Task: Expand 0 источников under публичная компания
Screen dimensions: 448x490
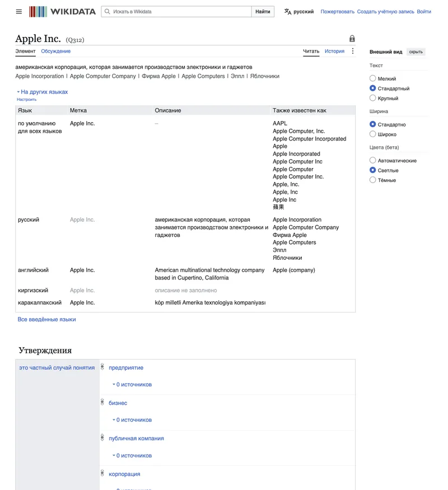Action: (x=132, y=455)
